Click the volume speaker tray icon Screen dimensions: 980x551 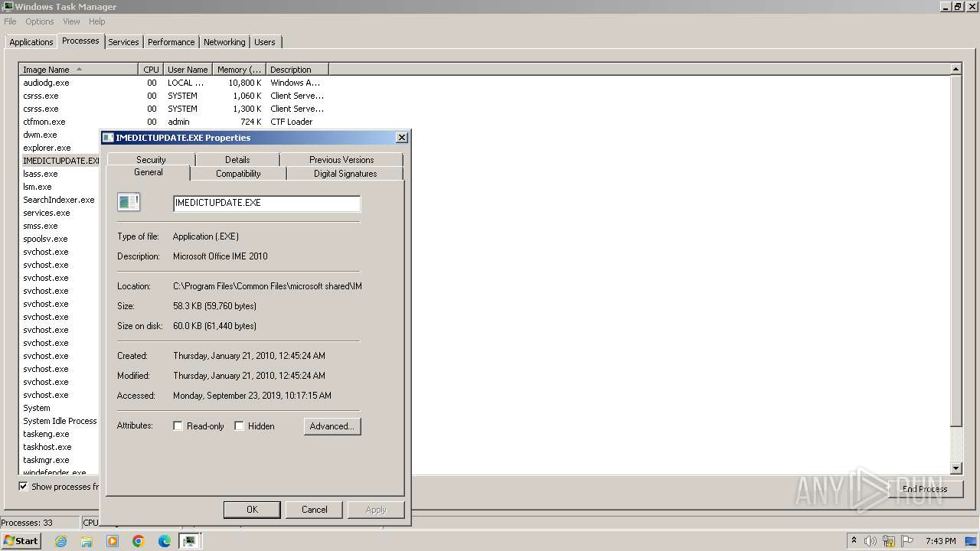tap(871, 541)
